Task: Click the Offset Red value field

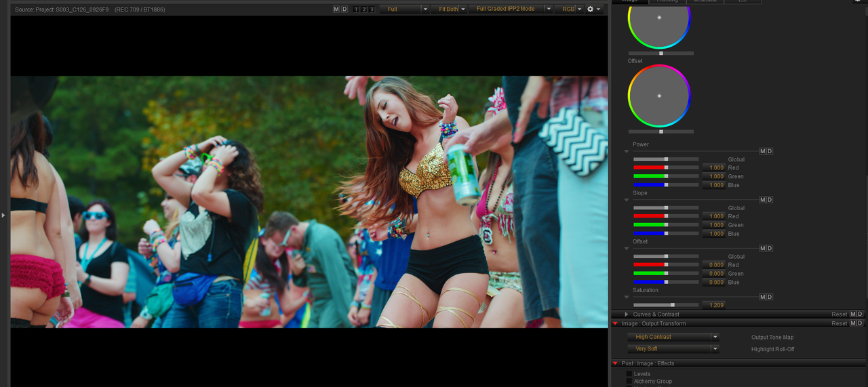Action: point(713,266)
